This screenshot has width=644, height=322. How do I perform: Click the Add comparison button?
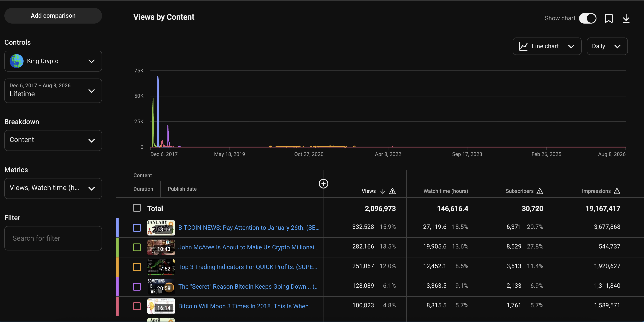53,15
